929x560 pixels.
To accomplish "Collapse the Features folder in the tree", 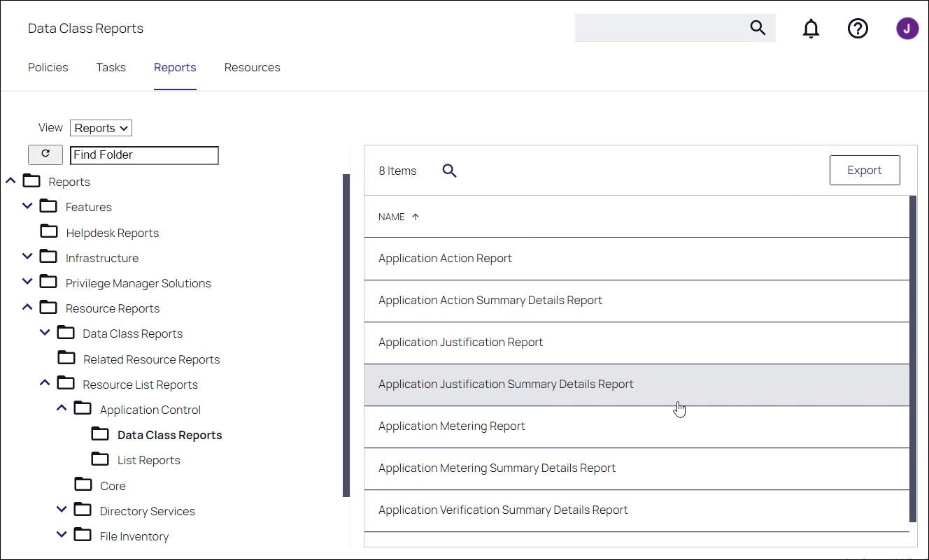I will tap(27, 206).
